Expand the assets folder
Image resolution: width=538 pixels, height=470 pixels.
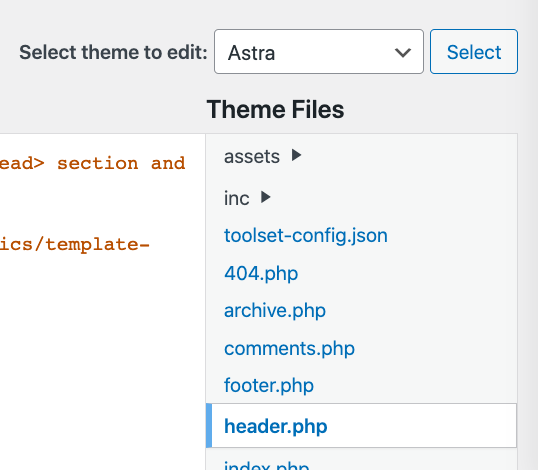pyautogui.click(x=262, y=156)
